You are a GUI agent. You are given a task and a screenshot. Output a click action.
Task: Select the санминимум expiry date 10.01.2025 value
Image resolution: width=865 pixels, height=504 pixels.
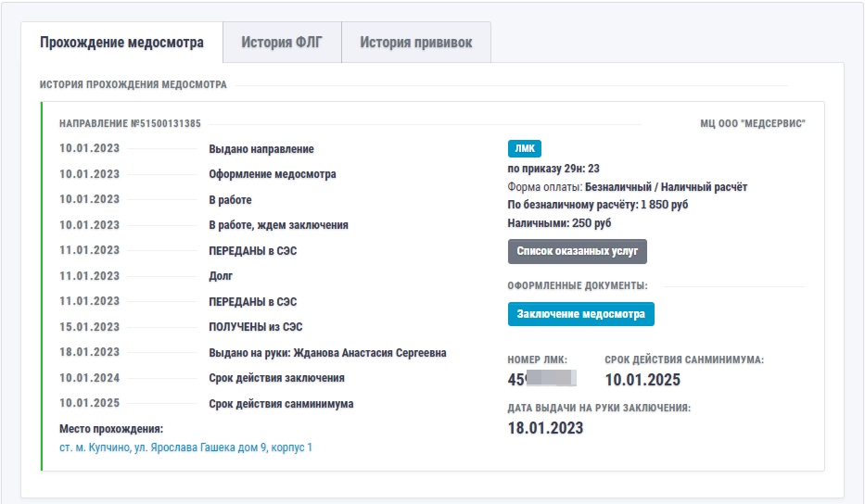(642, 380)
